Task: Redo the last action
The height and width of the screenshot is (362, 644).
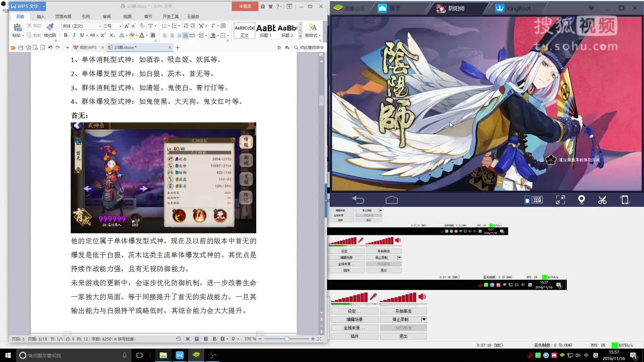Action: (58, 48)
